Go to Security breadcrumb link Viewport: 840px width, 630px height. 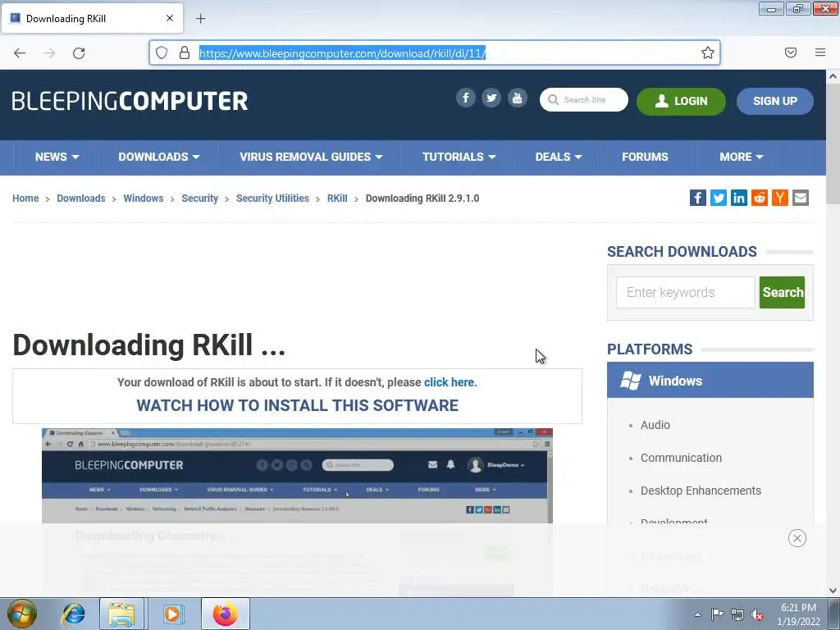[x=200, y=199]
